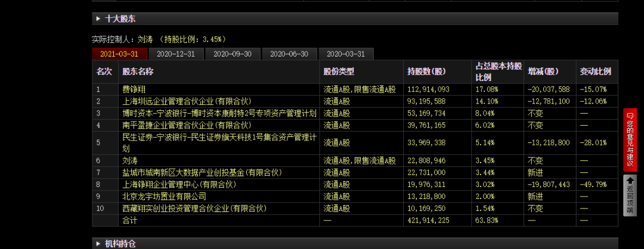This screenshot has height=249, width=644.
Task: Click 流通A股,限售流通A股 in 费铮翔 row
Action: point(360,89)
